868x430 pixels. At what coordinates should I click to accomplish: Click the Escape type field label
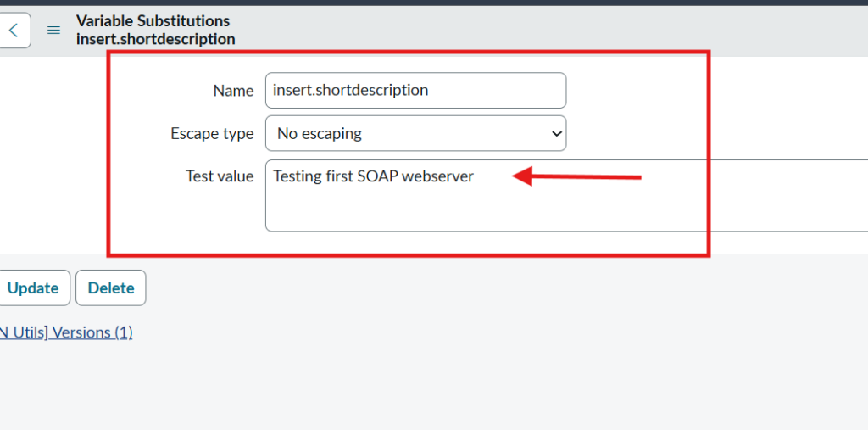(x=212, y=134)
